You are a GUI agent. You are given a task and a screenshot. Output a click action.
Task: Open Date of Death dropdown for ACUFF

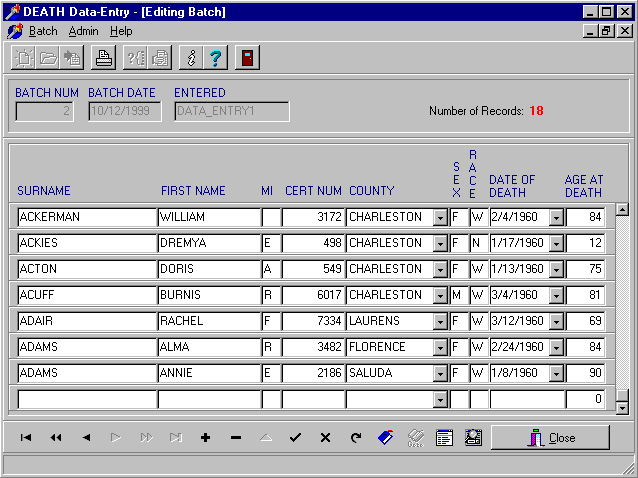tap(556, 295)
